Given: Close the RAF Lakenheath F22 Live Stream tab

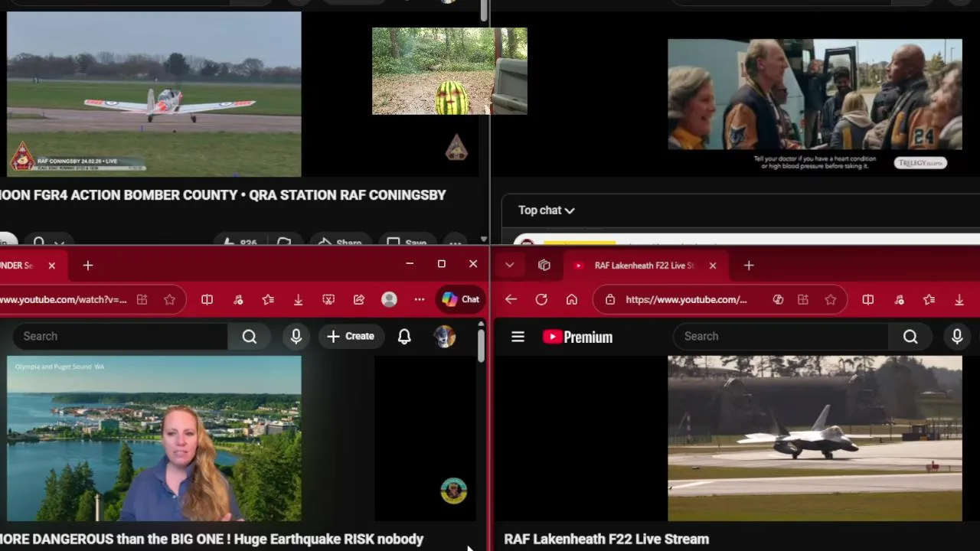Looking at the screenshot, I should click(x=713, y=266).
